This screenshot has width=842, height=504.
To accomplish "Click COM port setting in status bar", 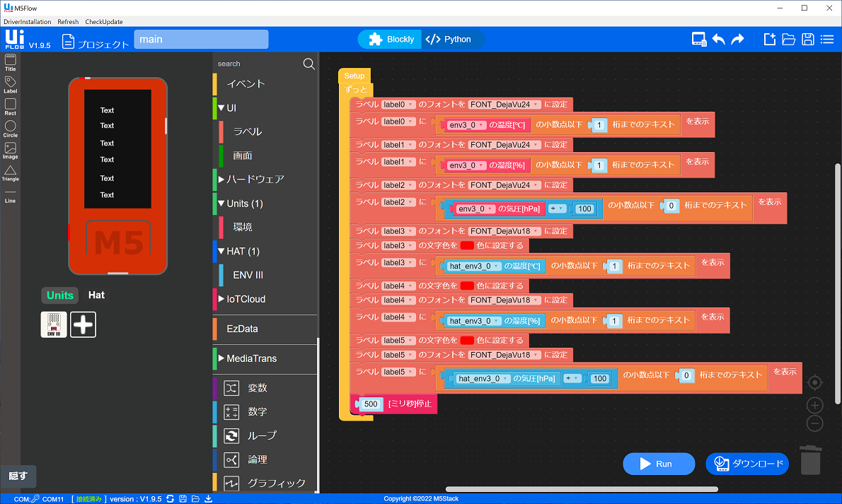I will [x=39, y=498].
